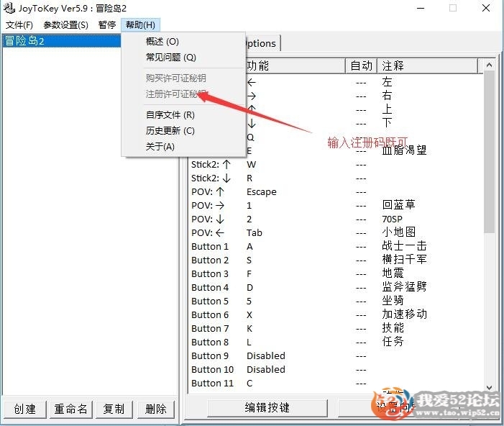Click the 左 comment cell
This screenshot has width=504, height=426.
387,82
